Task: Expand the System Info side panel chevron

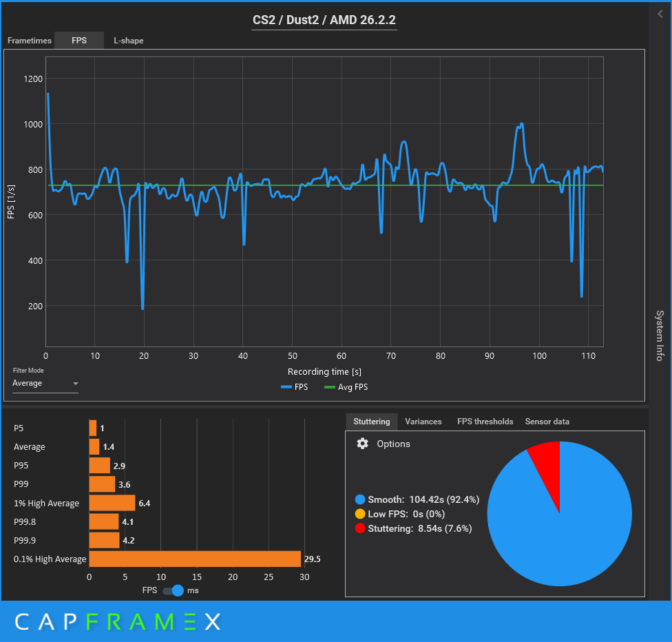Action: pos(660,13)
